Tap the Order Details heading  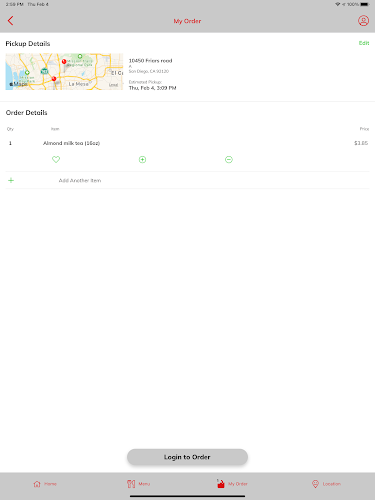[27, 113]
